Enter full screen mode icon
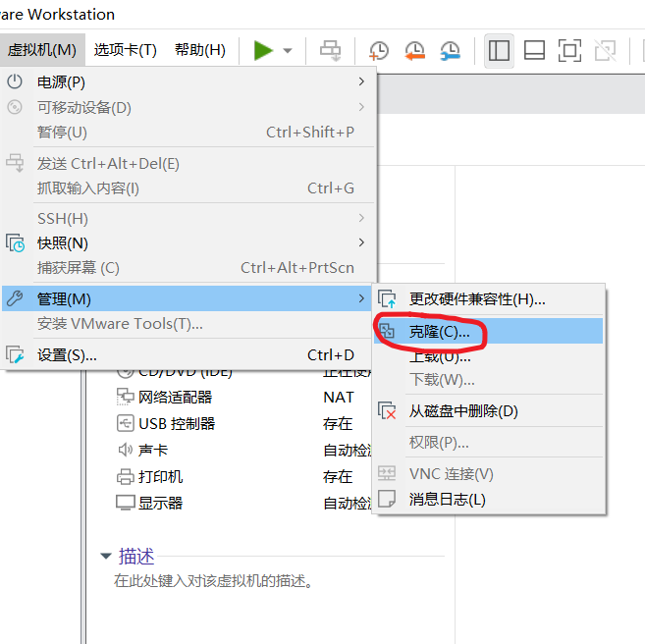This screenshot has width=645, height=644. tap(569, 51)
